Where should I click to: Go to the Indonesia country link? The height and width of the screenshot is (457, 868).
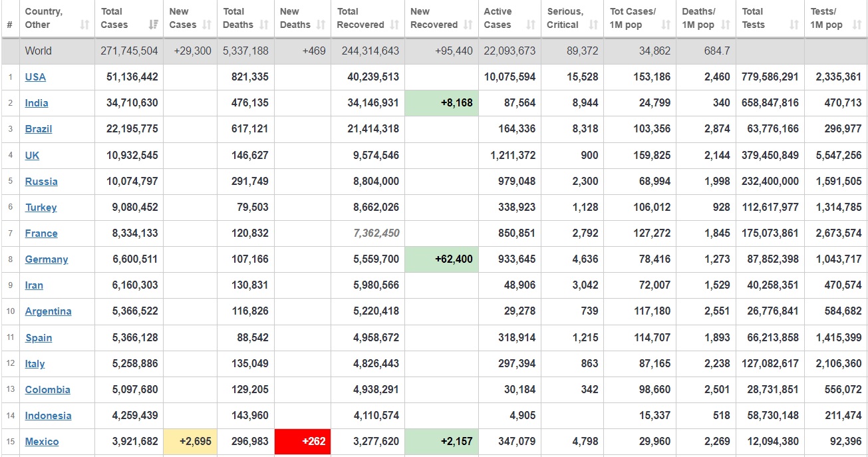[x=49, y=416]
